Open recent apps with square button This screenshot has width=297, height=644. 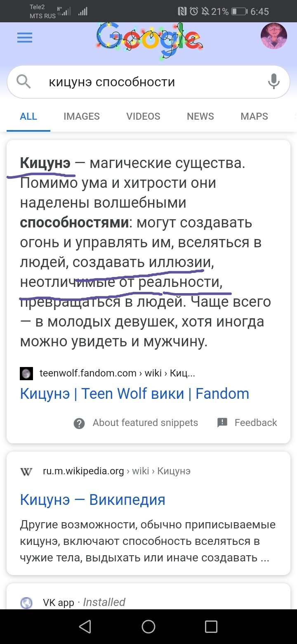[x=211, y=627]
